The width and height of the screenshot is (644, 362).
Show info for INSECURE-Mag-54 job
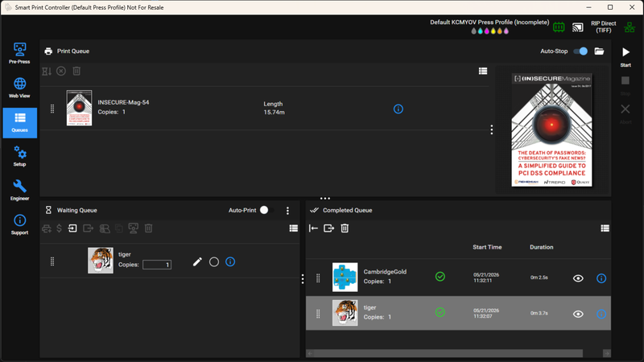[x=398, y=109]
